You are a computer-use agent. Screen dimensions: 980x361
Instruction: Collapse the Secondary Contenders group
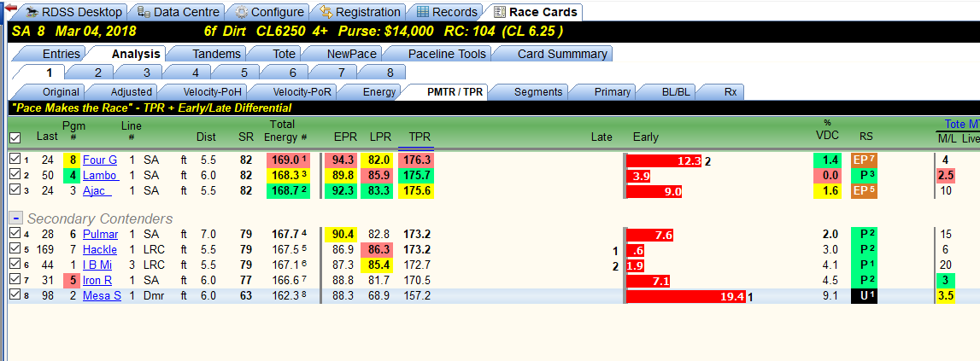[x=16, y=218]
